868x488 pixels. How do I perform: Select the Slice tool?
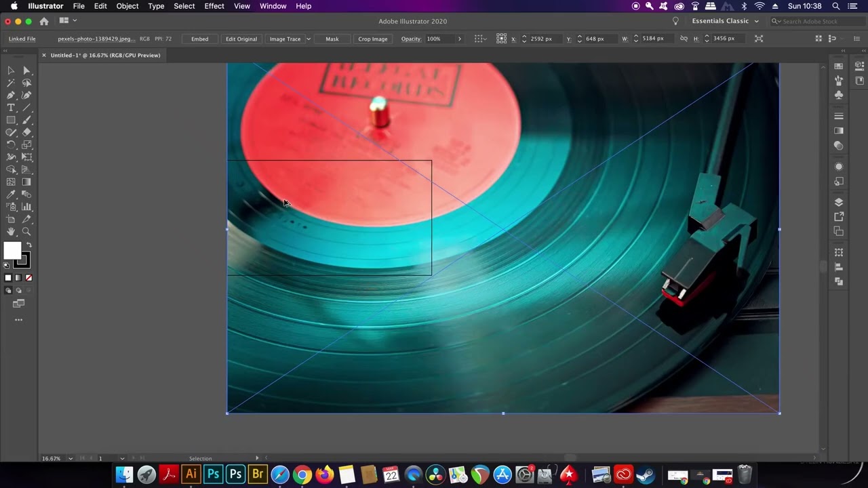click(x=26, y=219)
